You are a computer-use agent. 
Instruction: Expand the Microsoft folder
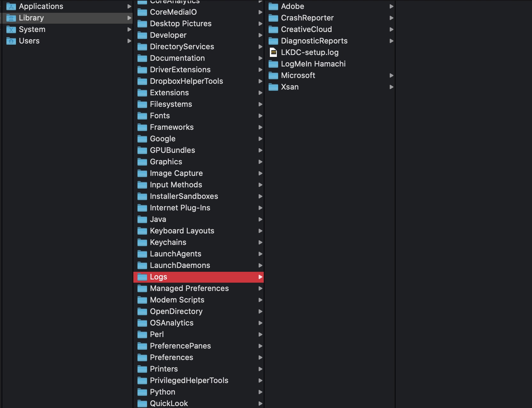tap(391, 75)
